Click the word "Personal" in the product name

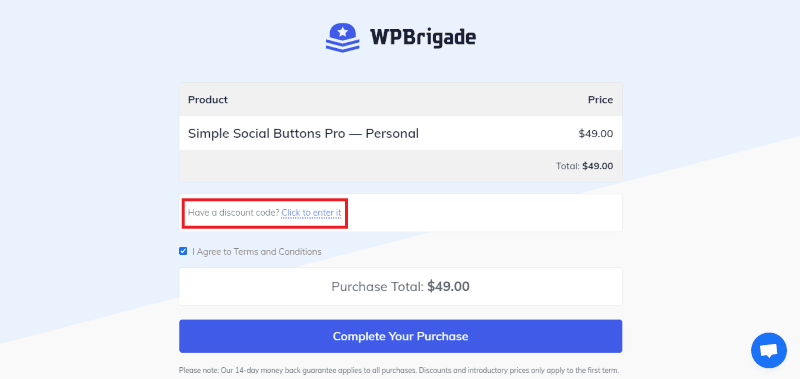[392, 134]
